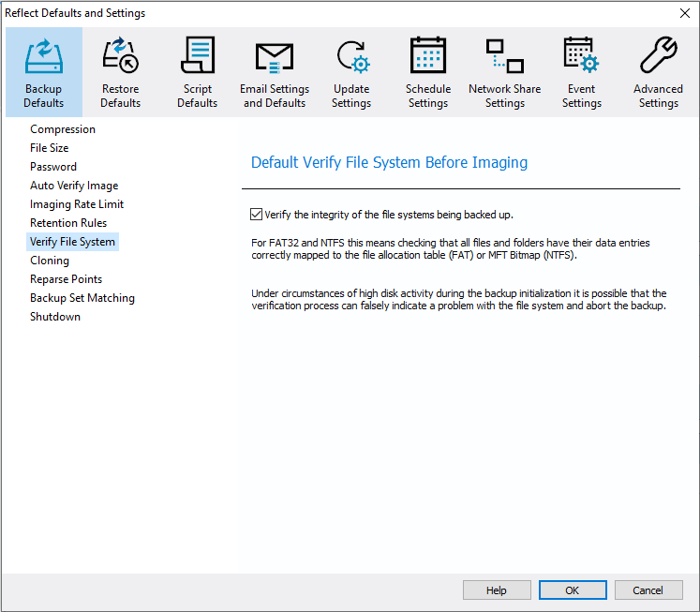Open the Event Settings icon
Image resolution: width=700 pixels, height=612 pixels.
coord(582,56)
